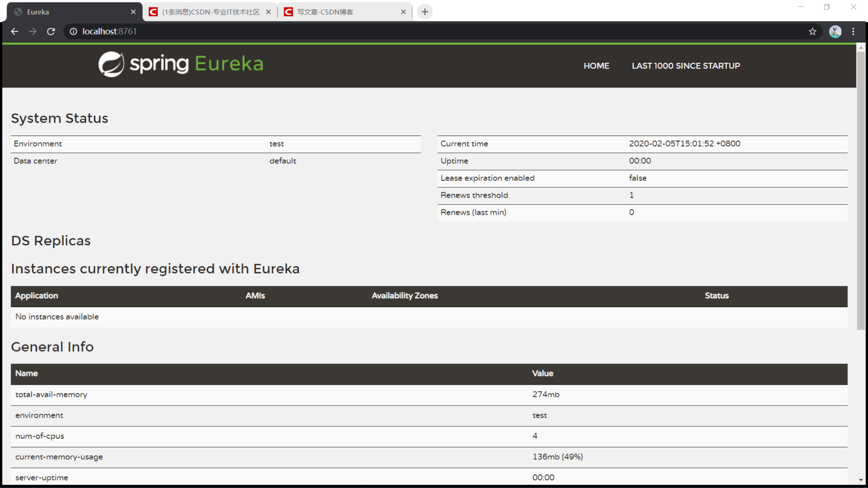Click 'environment' row in General Info
The image size is (868, 488).
point(39,415)
